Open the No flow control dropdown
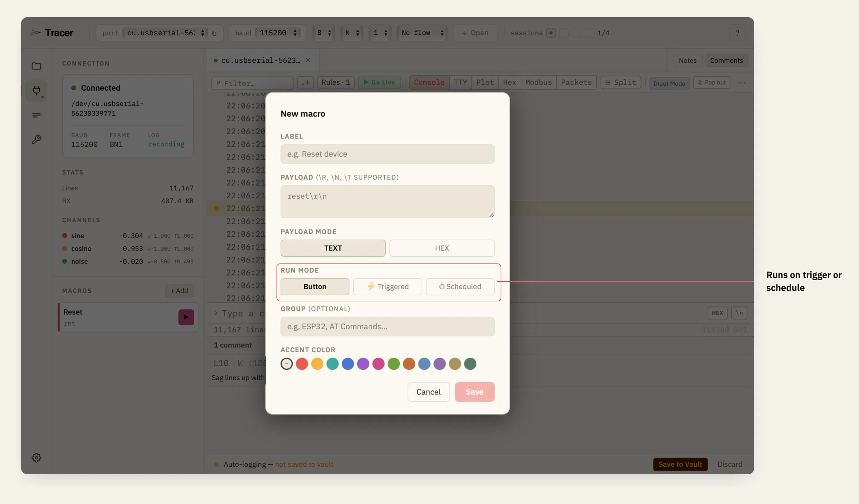This screenshot has width=859, height=504. 422,33
